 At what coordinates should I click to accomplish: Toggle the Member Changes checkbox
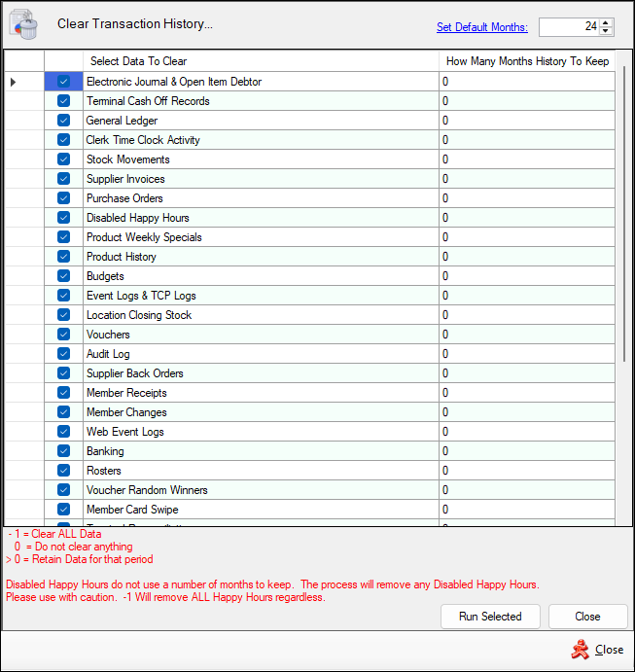point(63,412)
